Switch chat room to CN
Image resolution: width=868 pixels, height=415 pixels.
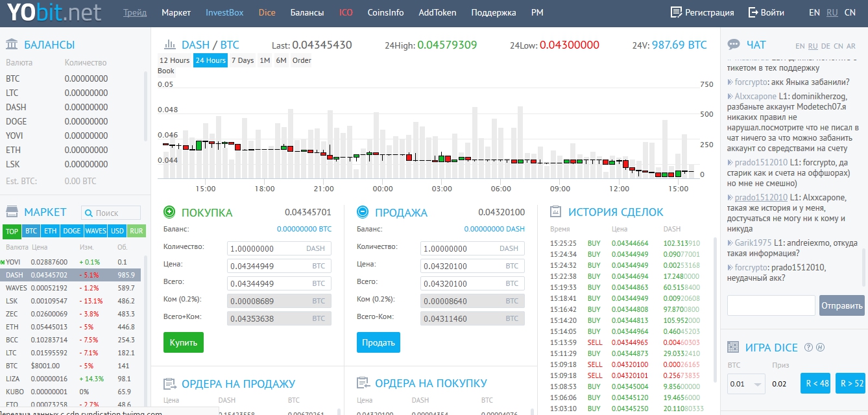pos(838,46)
